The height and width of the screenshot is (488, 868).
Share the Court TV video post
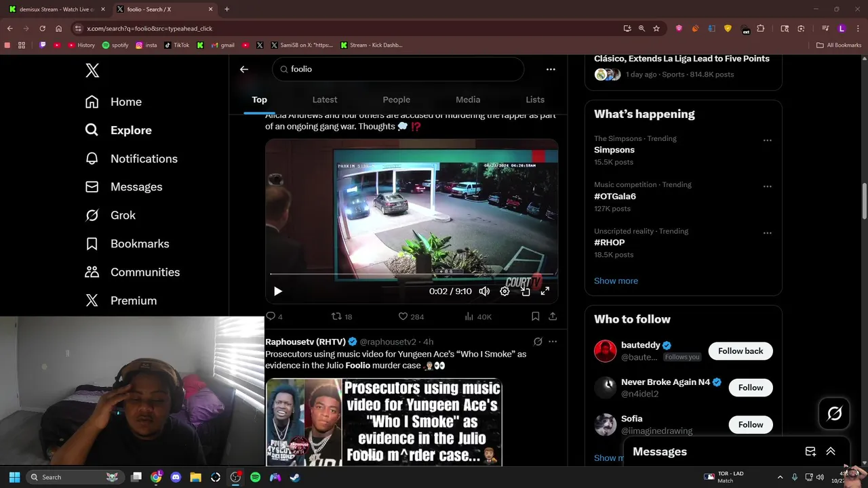click(x=553, y=317)
